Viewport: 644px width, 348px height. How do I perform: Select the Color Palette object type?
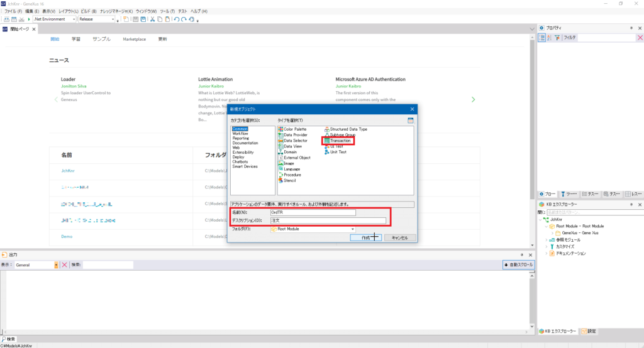(x=292, y=129)
